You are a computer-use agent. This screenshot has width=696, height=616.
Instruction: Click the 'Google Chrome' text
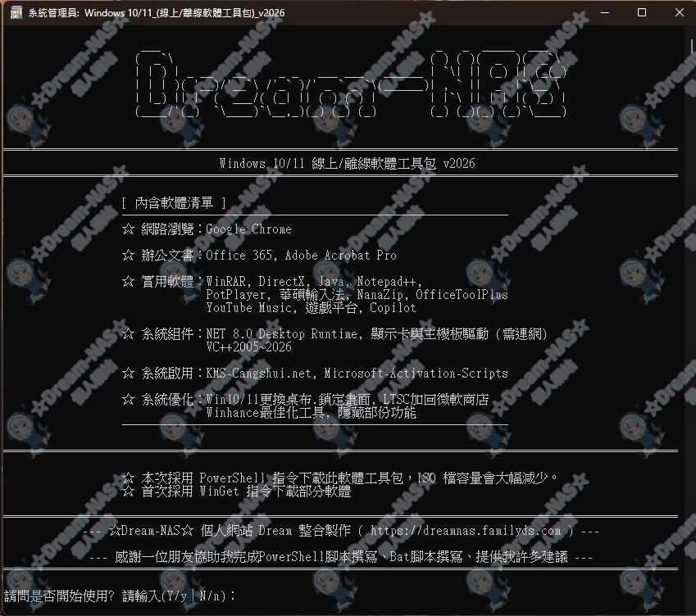pos(248,229)
